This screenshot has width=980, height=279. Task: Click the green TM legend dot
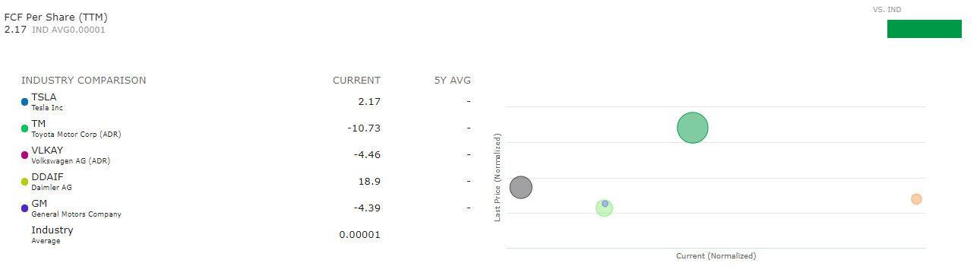pyautogui.click(x=25, y=128)
